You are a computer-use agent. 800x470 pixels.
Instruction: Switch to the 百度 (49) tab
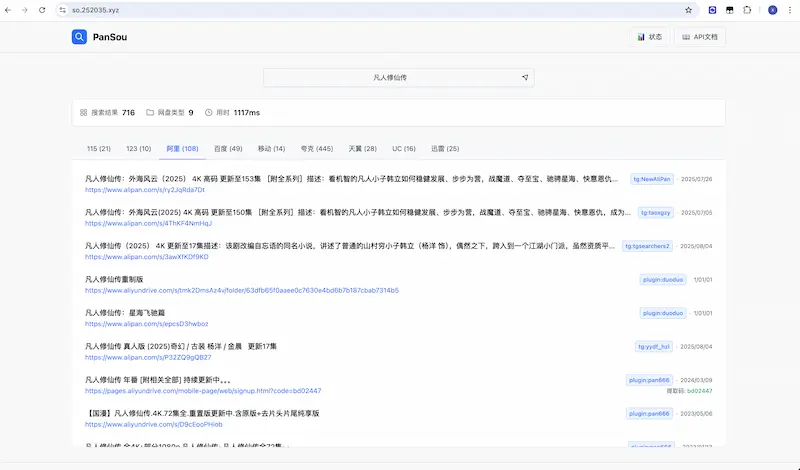tap(228, 149)
